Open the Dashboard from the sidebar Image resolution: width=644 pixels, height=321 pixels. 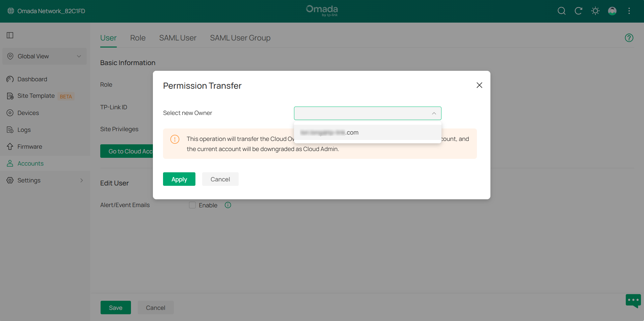tap(32, 79)
